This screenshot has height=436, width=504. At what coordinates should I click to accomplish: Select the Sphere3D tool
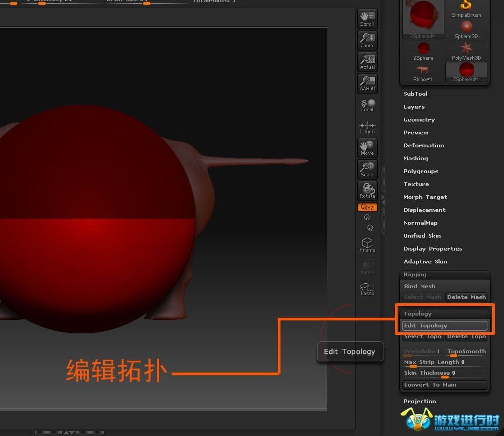[466, 30]
